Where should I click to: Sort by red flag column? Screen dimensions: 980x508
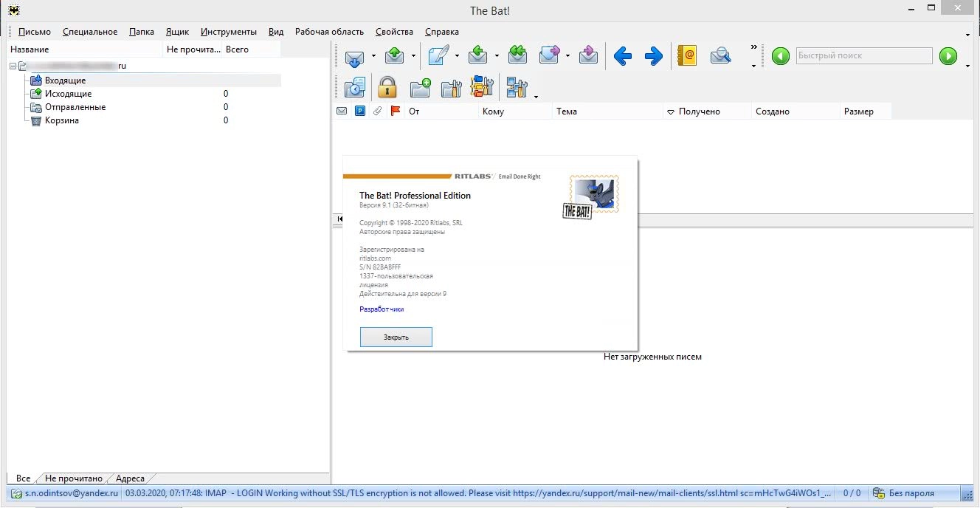(396, 111)
